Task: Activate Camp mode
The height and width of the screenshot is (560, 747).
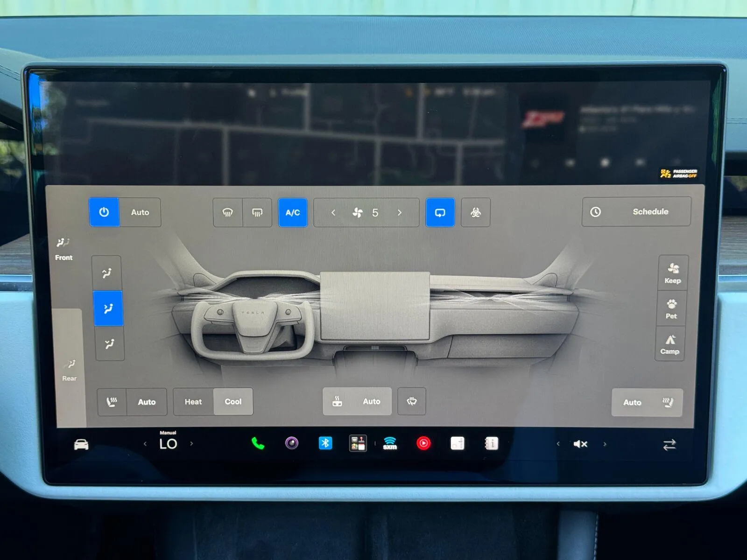Action: click(x=670, y=344)
